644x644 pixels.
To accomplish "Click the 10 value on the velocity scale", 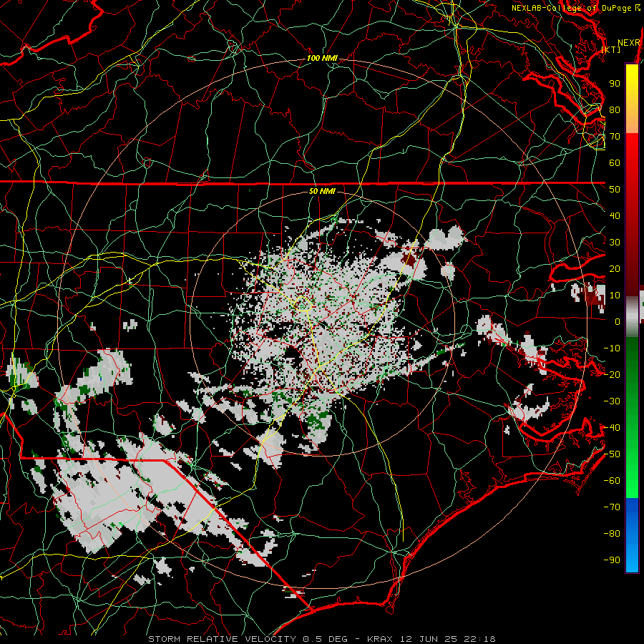I will [x=615, y=296].
